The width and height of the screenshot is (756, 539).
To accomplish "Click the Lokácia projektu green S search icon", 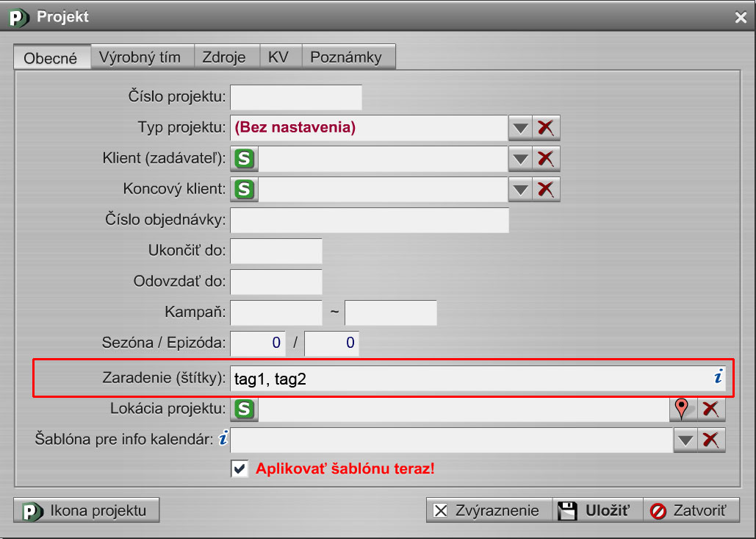I will click(243, 410).
